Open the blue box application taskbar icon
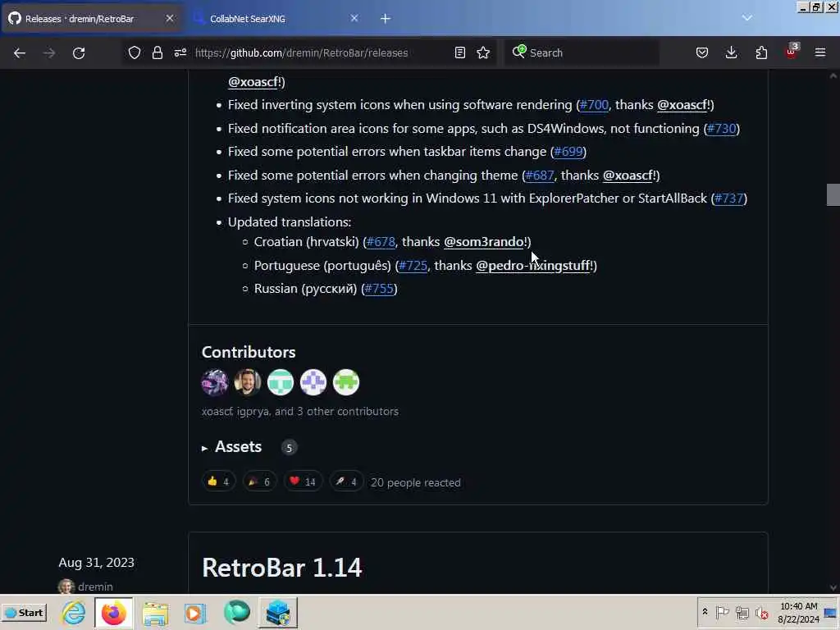The height and width of the screenshot is (630, 840). 278,612
